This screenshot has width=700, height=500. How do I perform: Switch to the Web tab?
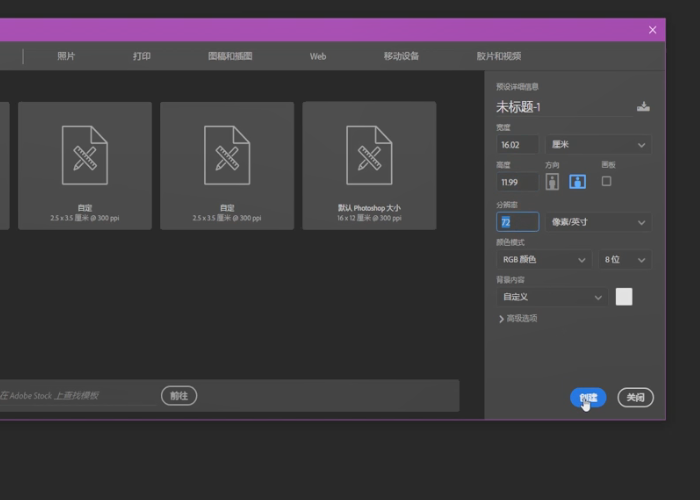(318, 56)
